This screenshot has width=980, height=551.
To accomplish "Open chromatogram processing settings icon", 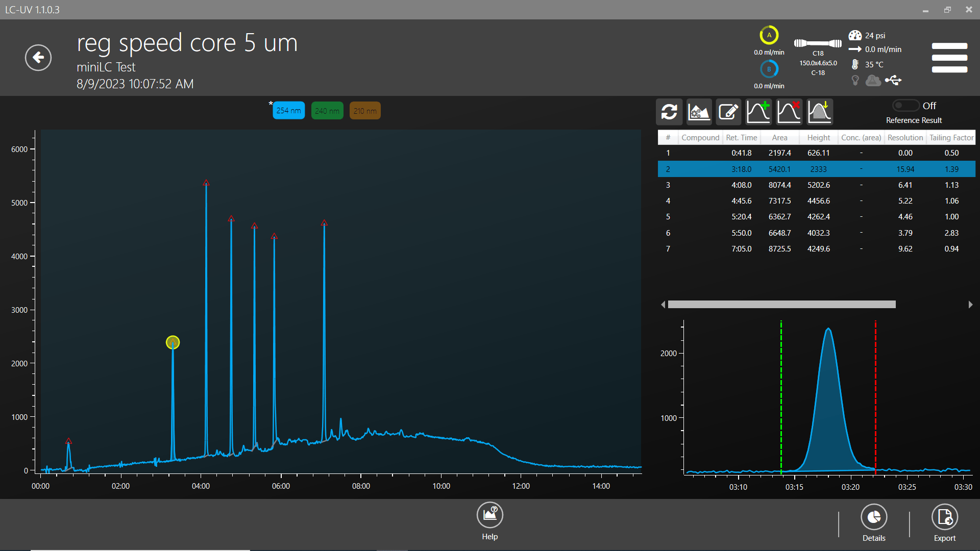I will [x=699, y=112].
